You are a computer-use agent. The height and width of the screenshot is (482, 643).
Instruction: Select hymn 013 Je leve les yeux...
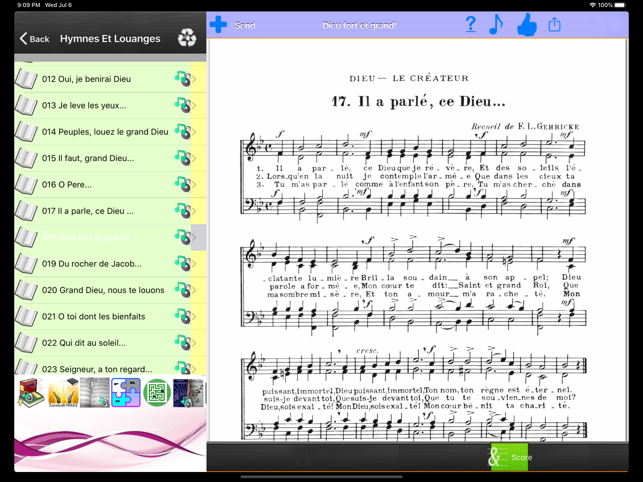110,105
